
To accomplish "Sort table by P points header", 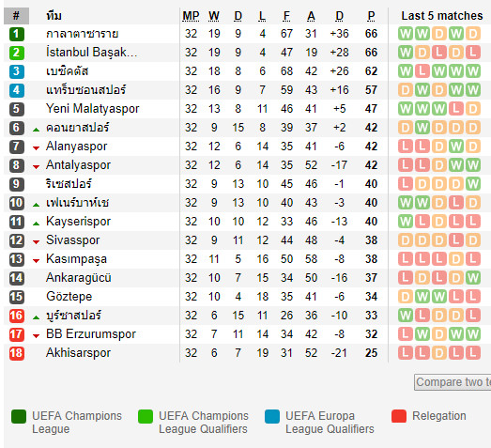I will coord(371,16).
